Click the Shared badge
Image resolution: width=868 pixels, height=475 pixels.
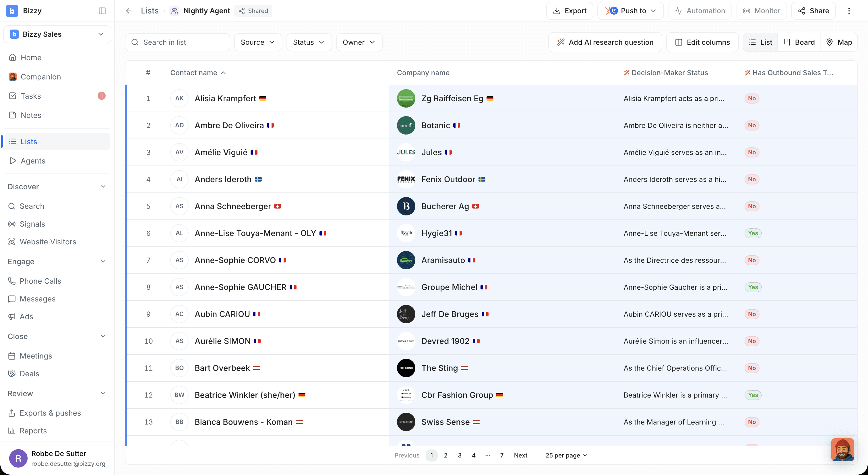[x=253, y=11]
